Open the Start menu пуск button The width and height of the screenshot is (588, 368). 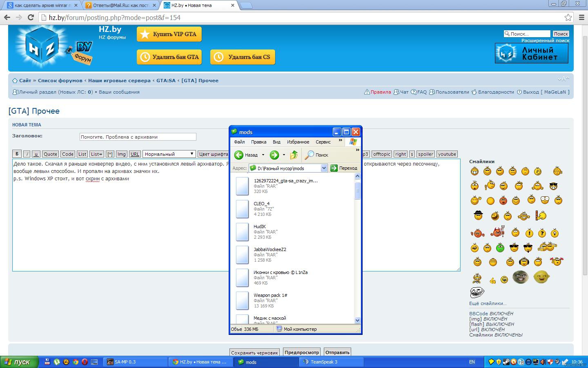(x=19, y=362)
